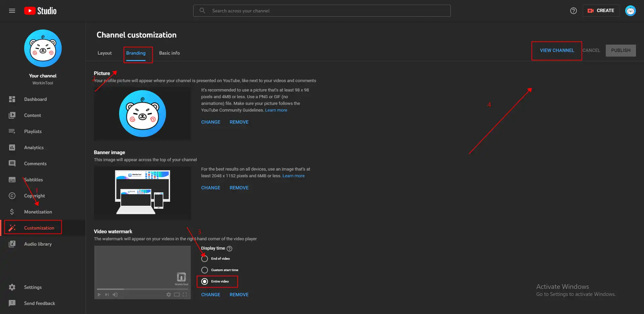Click the fullscreen icon in watermark preview

point(185,295)
